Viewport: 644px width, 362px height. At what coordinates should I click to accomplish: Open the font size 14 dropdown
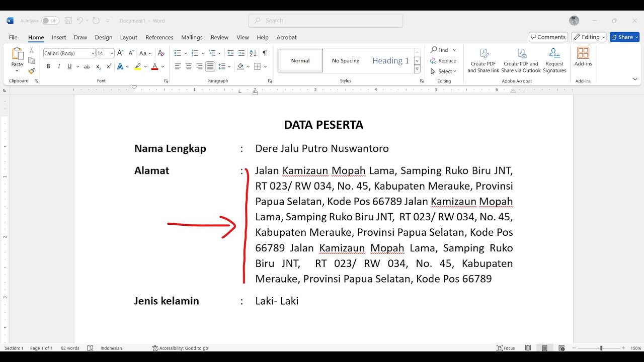point(112,53)
